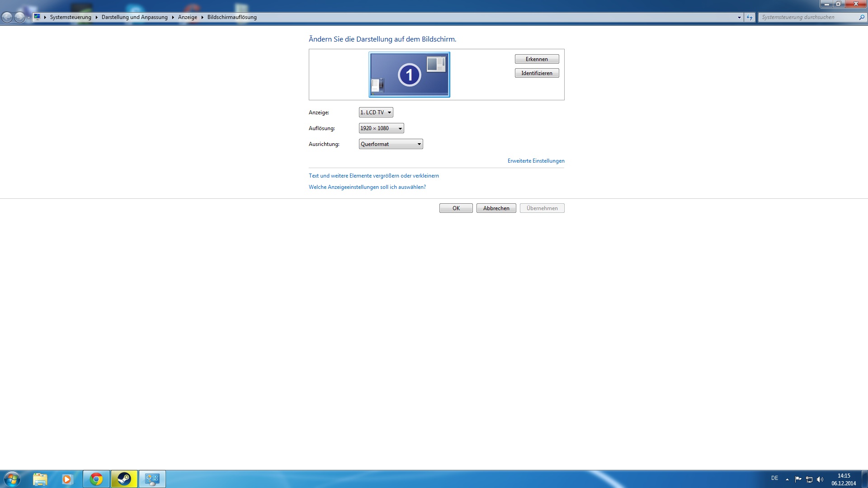Open Google Chrome from taskbar
This screenshot has width=868, height=488.
(96, 479)
